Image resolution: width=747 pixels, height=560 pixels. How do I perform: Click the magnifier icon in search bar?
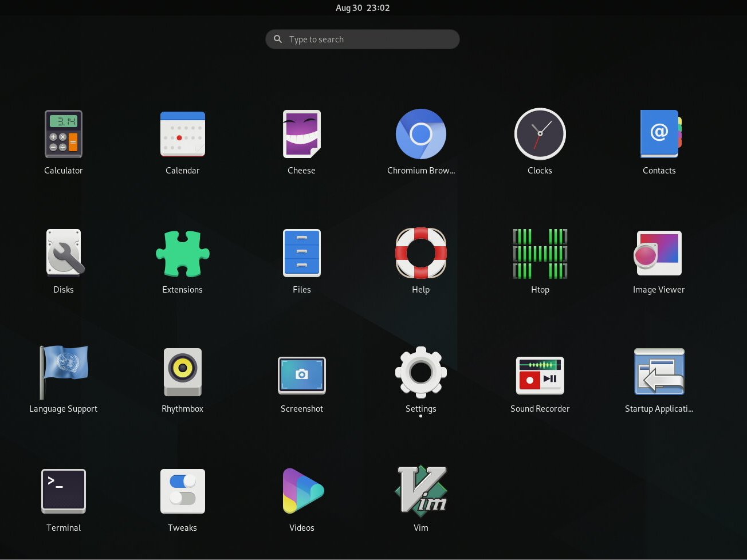(278, 39)
